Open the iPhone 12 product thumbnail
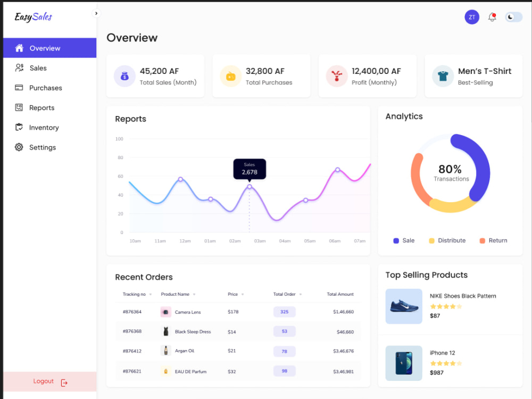Viewport: 532px width, 399px height. click(404, 363)
